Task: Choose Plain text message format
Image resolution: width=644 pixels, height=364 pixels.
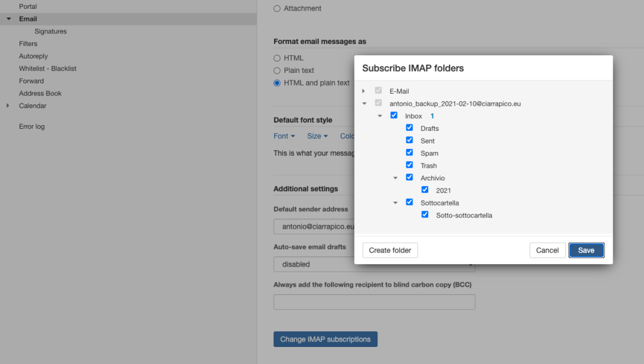Action: 277,70
